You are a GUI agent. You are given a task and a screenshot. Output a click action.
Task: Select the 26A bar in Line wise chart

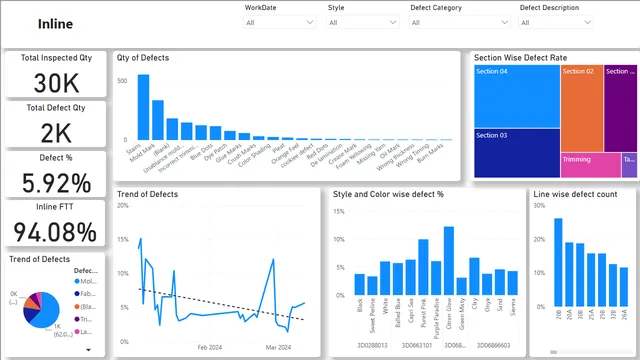(624, 287)
